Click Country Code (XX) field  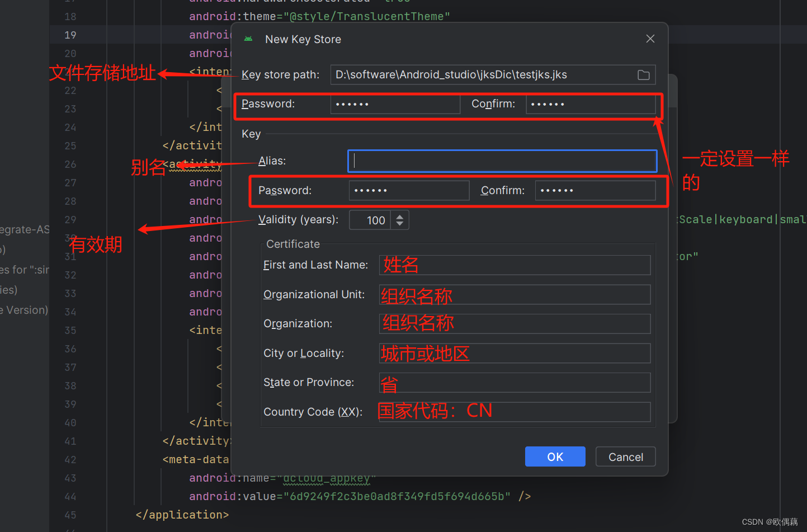[x=515, y=412]
